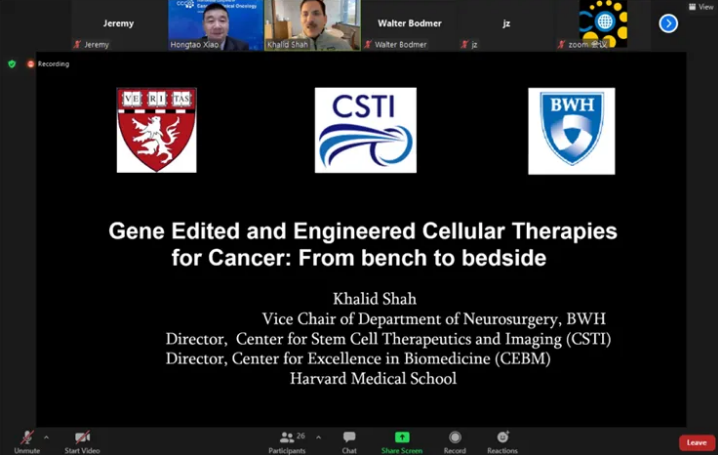This screenshot has width=718, height=455.
Task: Click the red Recording indicator
Action: pos(48,64)
